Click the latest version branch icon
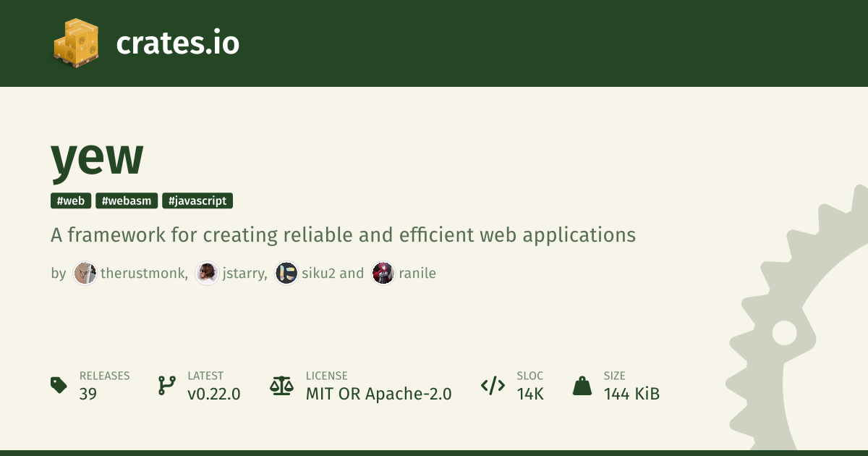The height and width of the screenshot is (456, 868). (x=167, y=385)
